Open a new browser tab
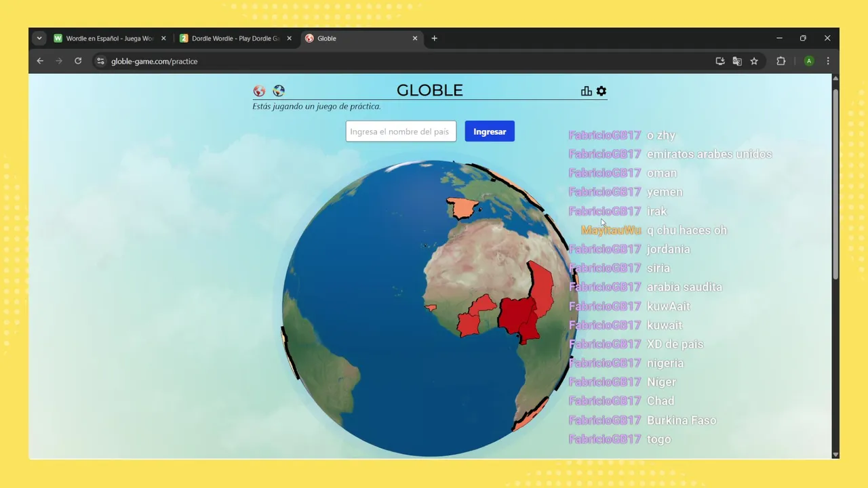868x488 pixels. pyautogui.click(x=435, y=39)
